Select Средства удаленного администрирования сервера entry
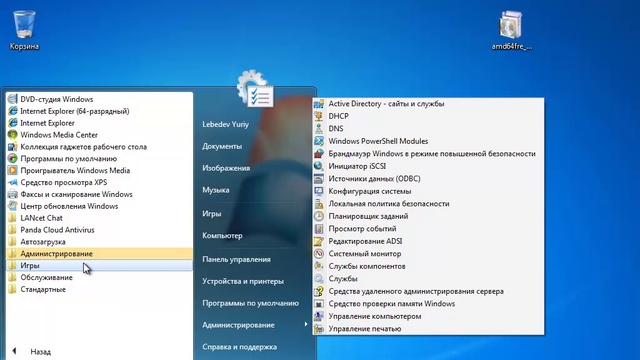This screenshot has height=360, width=640. 428,291
